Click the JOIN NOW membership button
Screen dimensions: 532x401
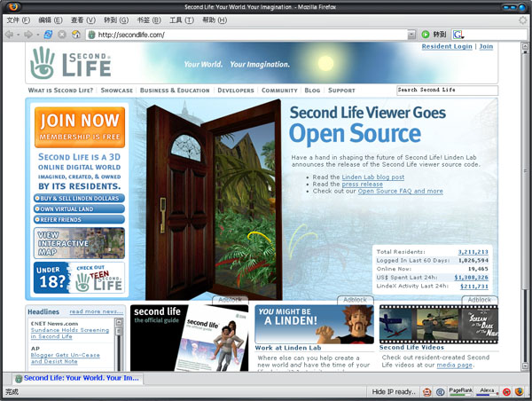pos(79,126)
